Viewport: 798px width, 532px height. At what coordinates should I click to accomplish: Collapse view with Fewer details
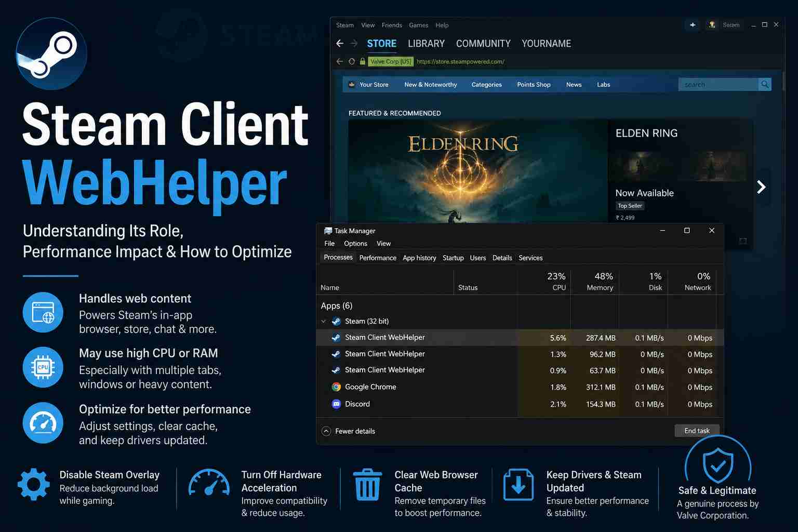click(349, 431)
